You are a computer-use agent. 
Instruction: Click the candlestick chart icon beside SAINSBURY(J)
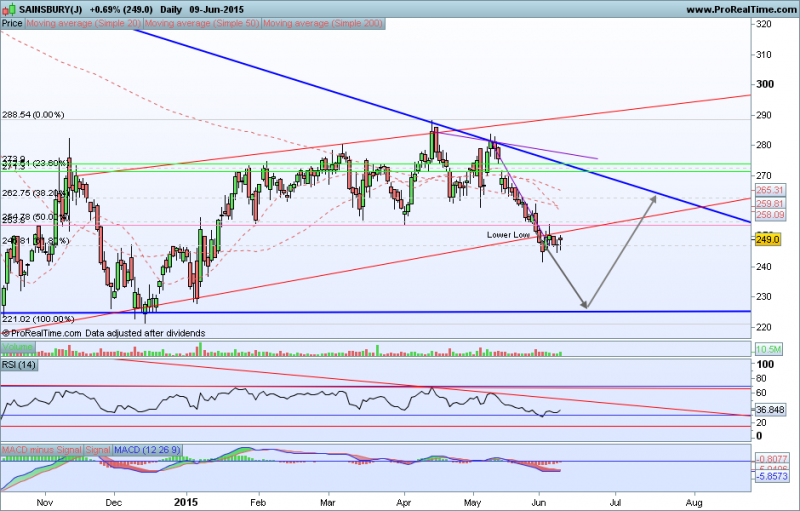pos(10,7)
